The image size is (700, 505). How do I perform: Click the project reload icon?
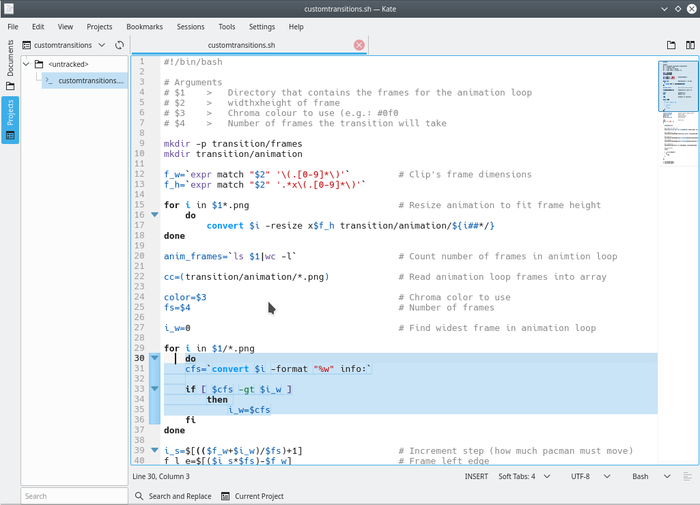click(x=120, y=45)
